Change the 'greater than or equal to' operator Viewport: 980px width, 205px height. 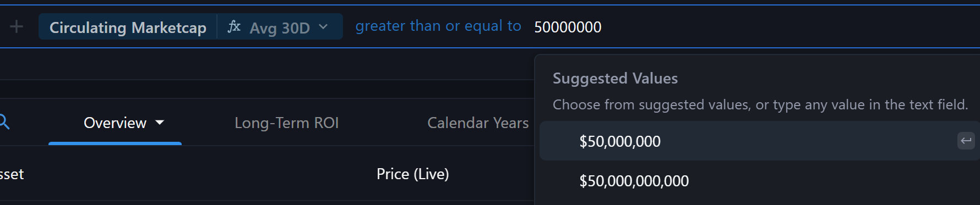[x=438, y=26]
